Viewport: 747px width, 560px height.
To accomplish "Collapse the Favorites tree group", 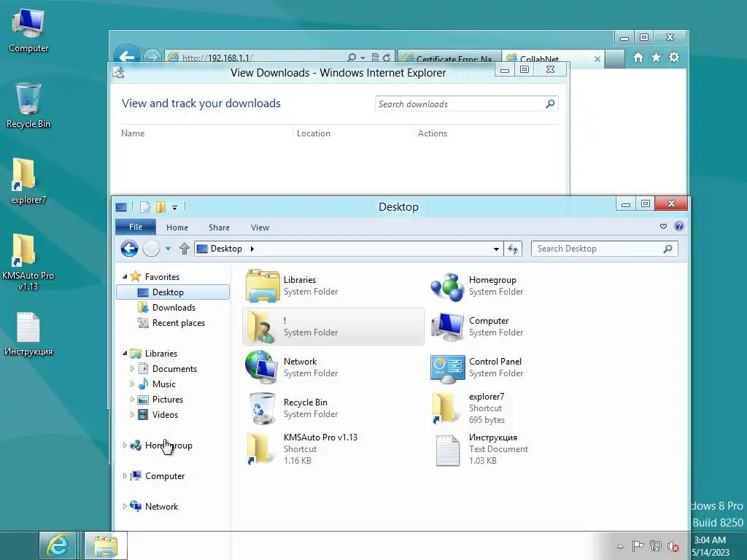I will 125,276.
